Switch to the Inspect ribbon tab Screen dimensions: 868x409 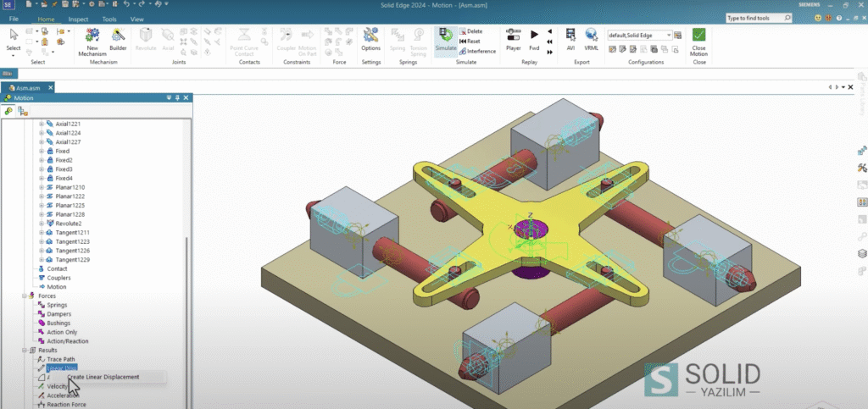pyautogui.click(x=78, y=19)
